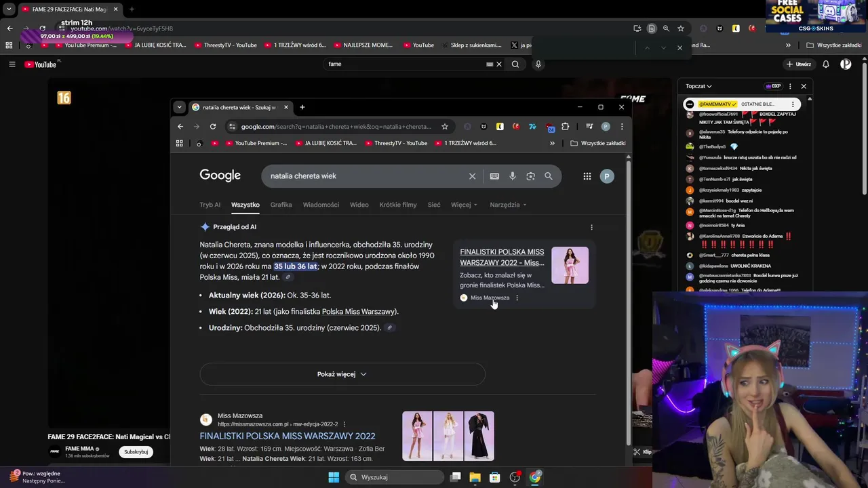The width and height of the screenshot is (868, 488).
Task: Open a new tab in the front window
Action: pos(302,107)
